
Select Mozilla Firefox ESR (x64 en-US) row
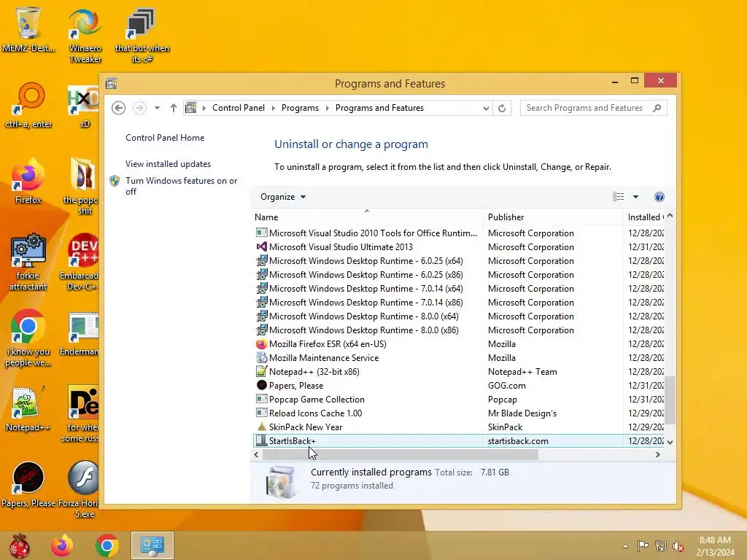458,344
